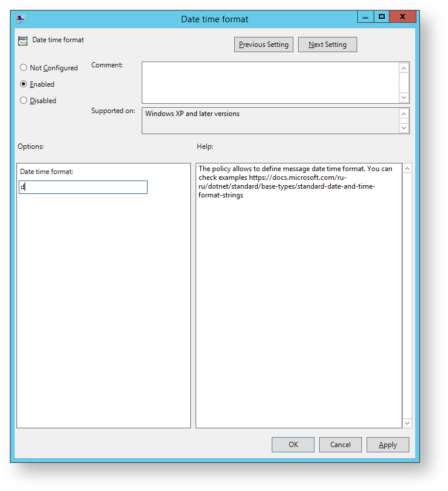This screenshot has height=491, width=448.
Task: Minimize the Date time format window
Action: [365, 17]
